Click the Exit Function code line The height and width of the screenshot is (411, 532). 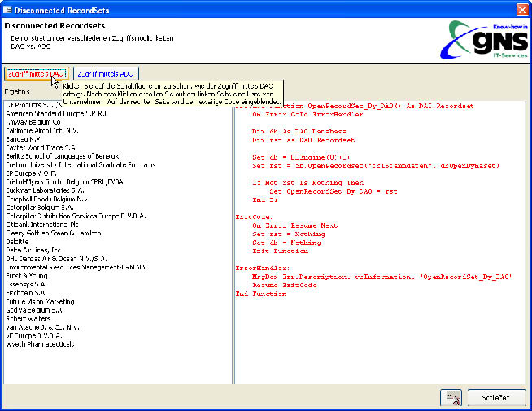coord(281,251)
